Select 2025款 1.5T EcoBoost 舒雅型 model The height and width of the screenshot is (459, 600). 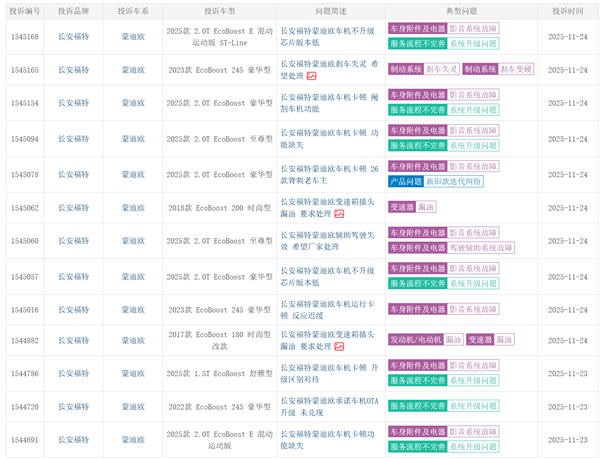click(220, 373)
